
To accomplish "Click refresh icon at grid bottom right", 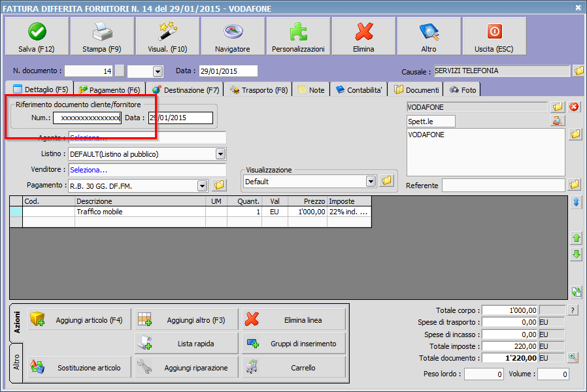I will 576,292.
